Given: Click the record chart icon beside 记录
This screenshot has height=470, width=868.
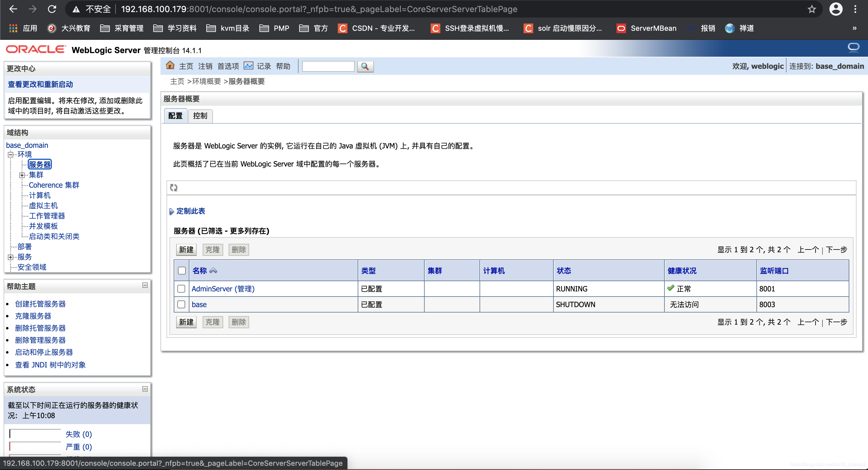Looking at the screenshot, I should (248, 66).
